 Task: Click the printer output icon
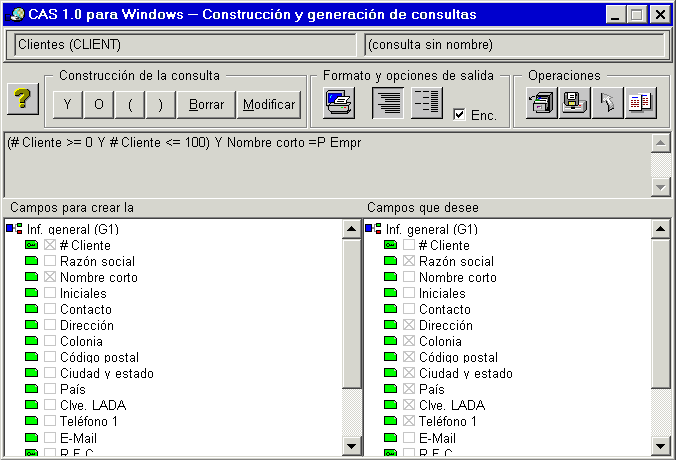coord(340,102)
